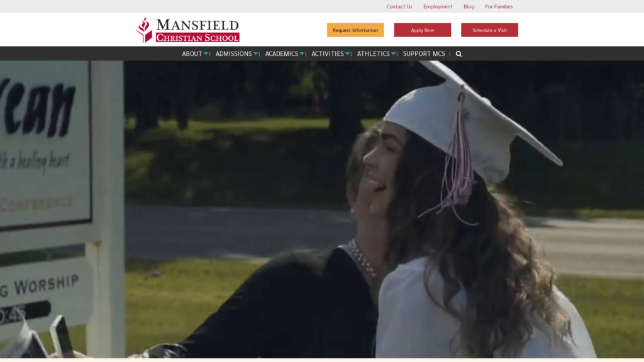
Task: Open the search magnifier icon
Action: pos(458,54)
